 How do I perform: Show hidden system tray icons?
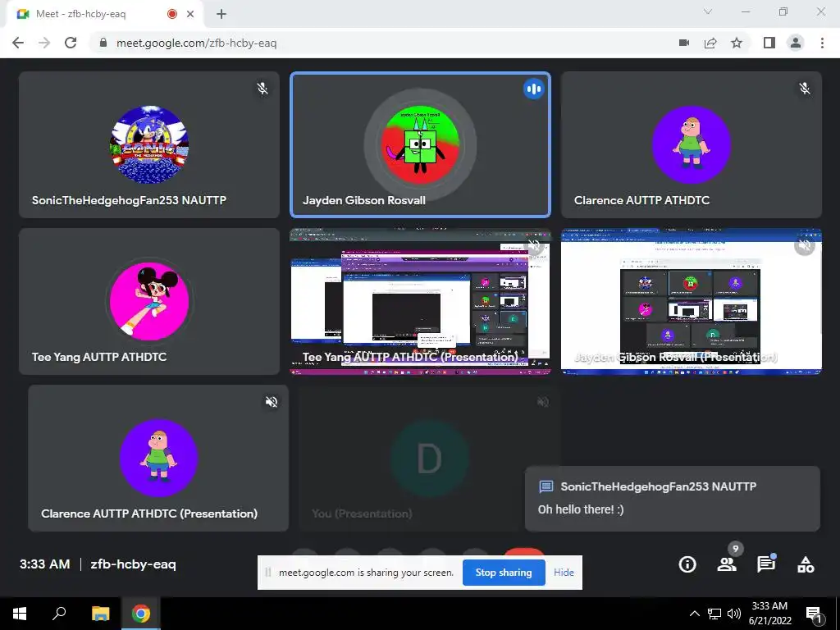(694, 614)
